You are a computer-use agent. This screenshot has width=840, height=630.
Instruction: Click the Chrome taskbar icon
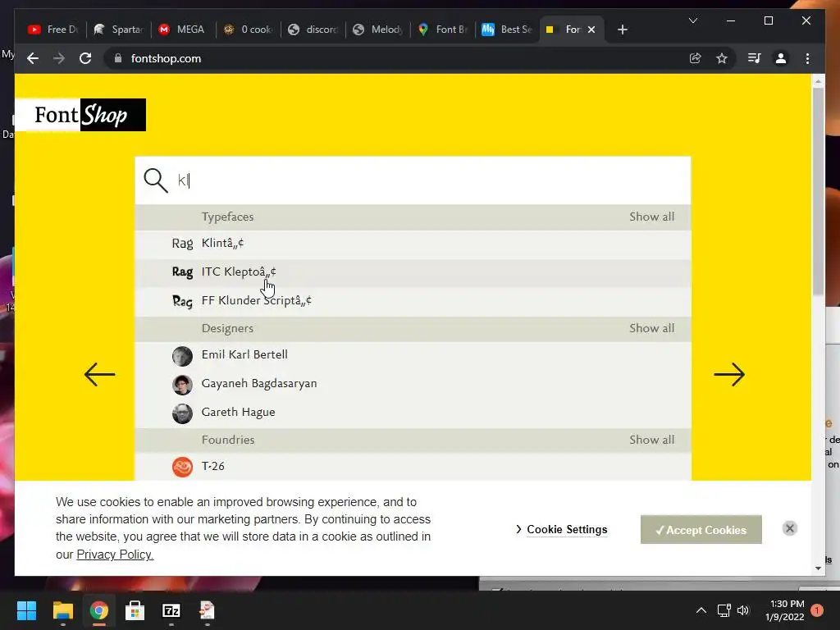pos(99,610)
